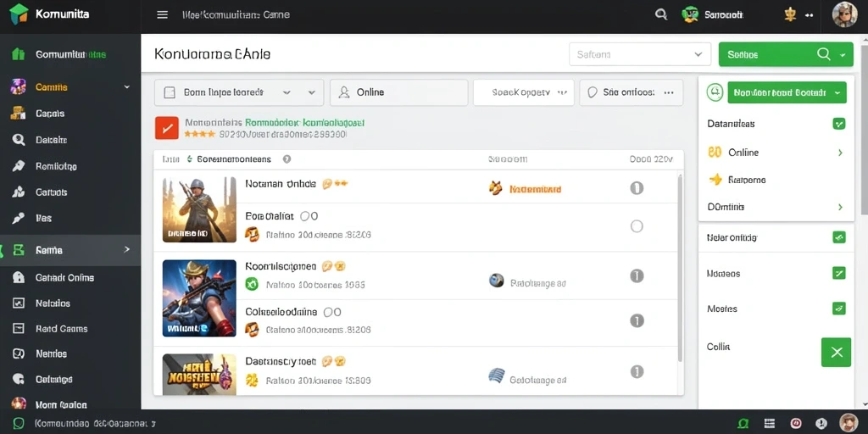Click the green round avatar beside Sanoooit
This screenshot has height=434, width=868.
pos(690,15)
